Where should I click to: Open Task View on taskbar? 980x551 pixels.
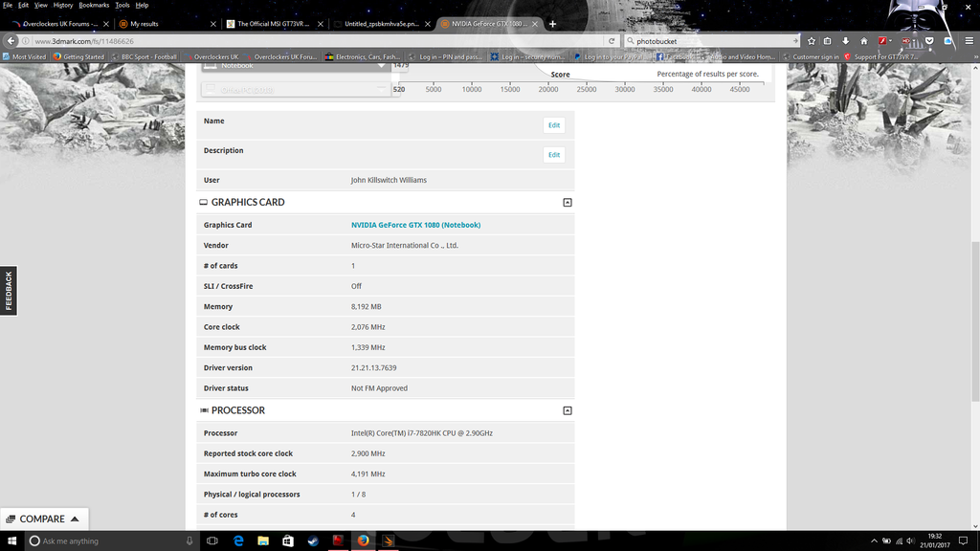coord(212,540)
